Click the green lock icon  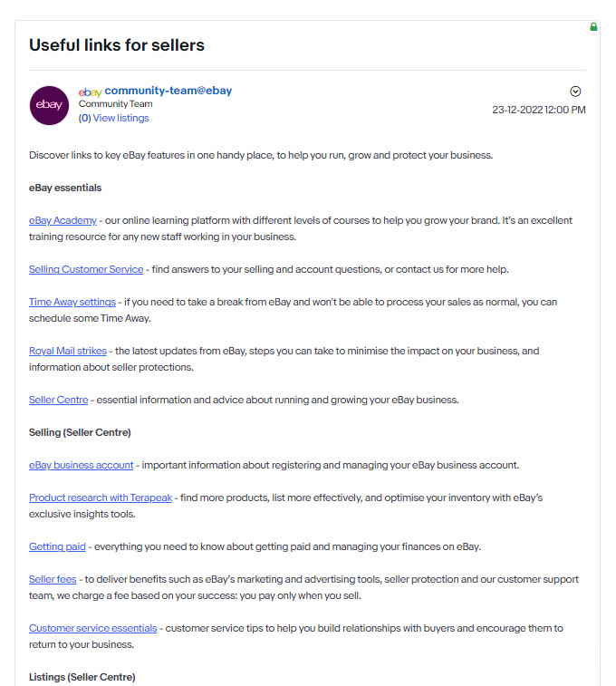[593, 27]
